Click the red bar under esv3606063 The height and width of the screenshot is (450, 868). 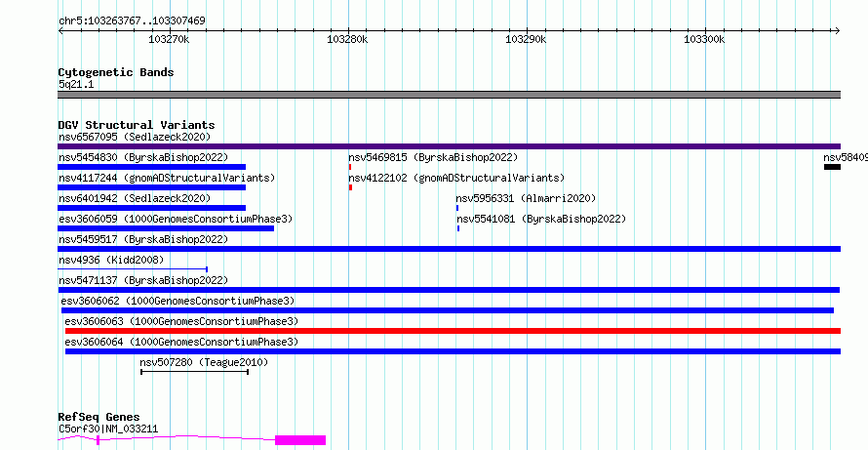pyautogui.click(x=453, y=331)
